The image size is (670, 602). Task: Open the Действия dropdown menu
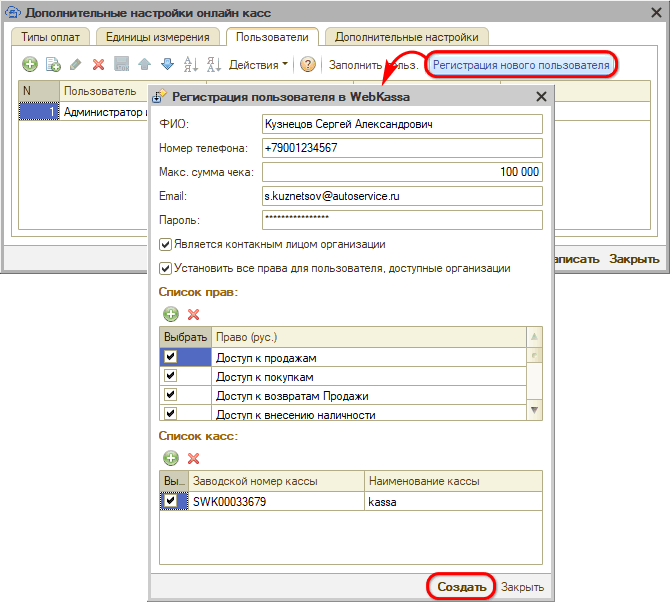coord(258,64)
